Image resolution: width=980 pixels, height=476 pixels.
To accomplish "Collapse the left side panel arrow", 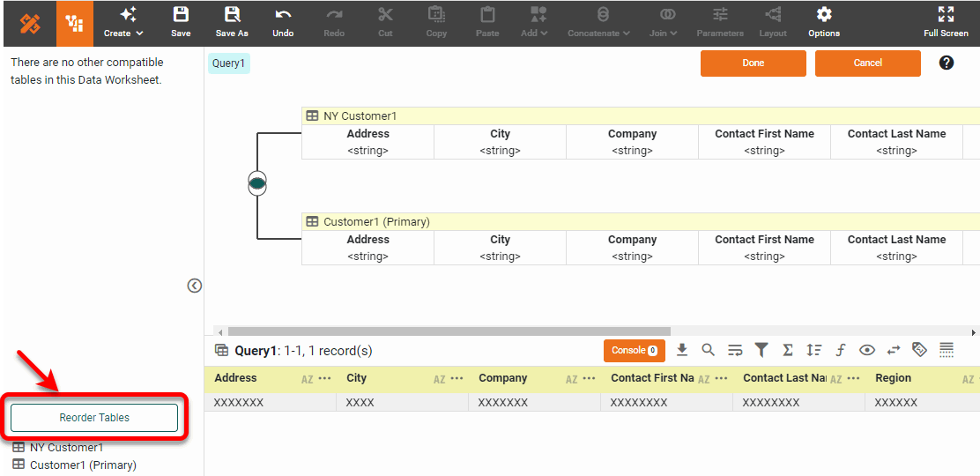I will [195, 286].
